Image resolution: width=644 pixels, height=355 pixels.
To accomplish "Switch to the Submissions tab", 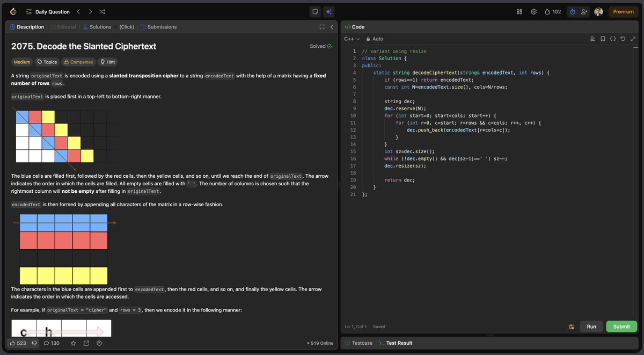I will point(158,27).
